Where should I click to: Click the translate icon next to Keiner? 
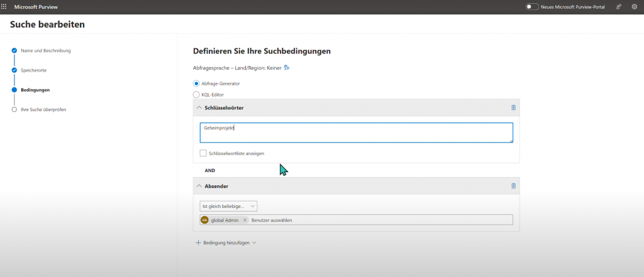pos(287,68)
